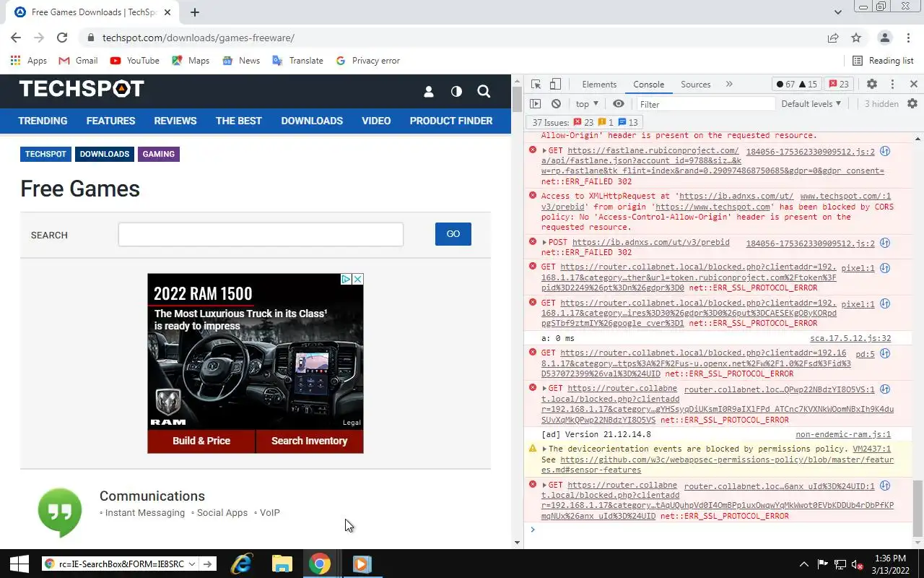Viewport: 924px width, 578px height.
Task: Click the live expression eye icon
Action: point(619,104)
